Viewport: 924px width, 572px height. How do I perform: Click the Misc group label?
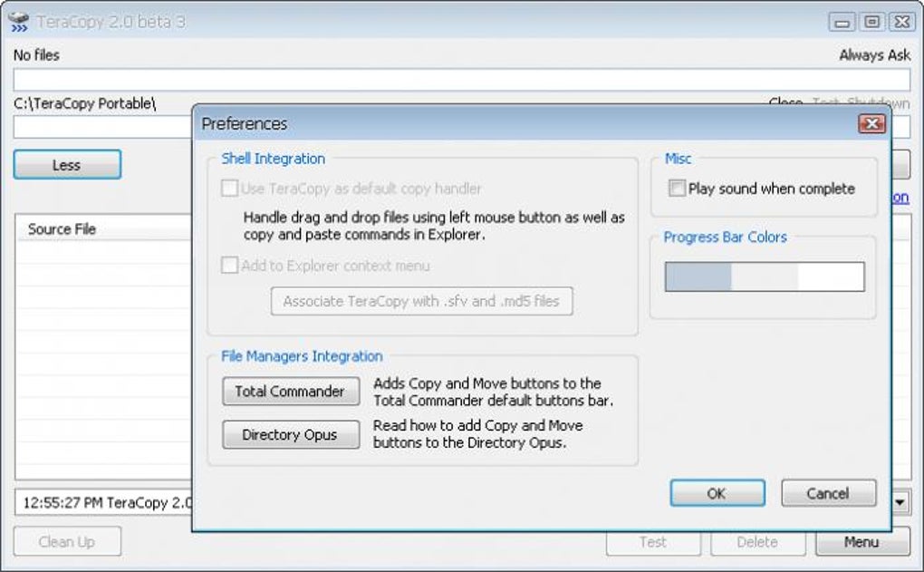[x=679, y=159]
